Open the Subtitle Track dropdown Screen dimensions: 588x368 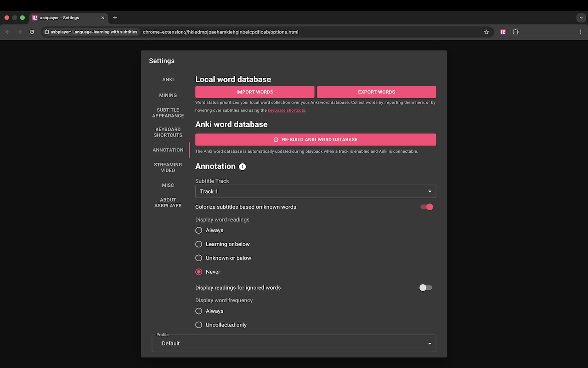(315, 191)
